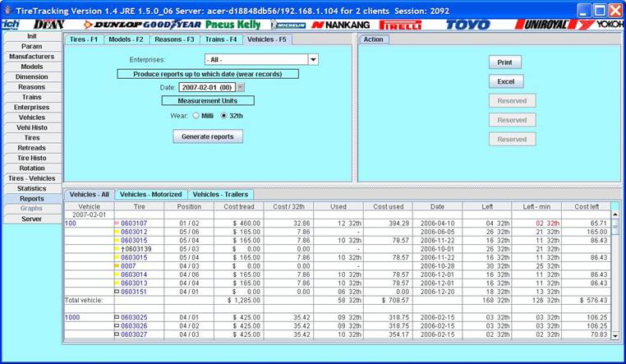This screenshot has width=626, height=364.
Task: Switch to the Tires - F1 tab
Action: [x=84, y=39]
